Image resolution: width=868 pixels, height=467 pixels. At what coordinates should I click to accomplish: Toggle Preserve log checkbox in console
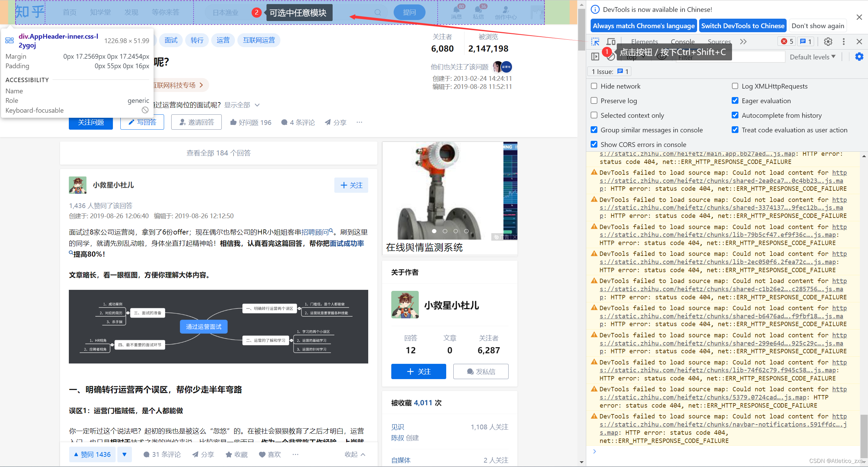pyautogui.click(x=594, y=100)
